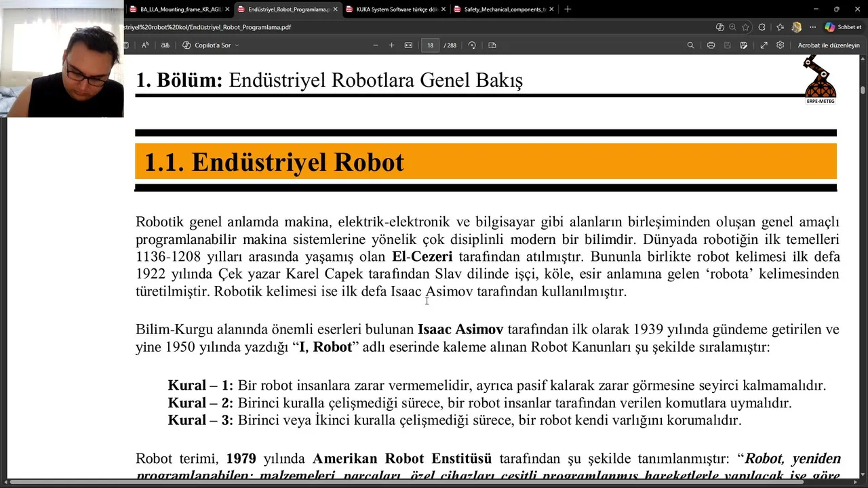Add this page to favorites with the star
The image size is (868, 488).
[x=745, y=27]
